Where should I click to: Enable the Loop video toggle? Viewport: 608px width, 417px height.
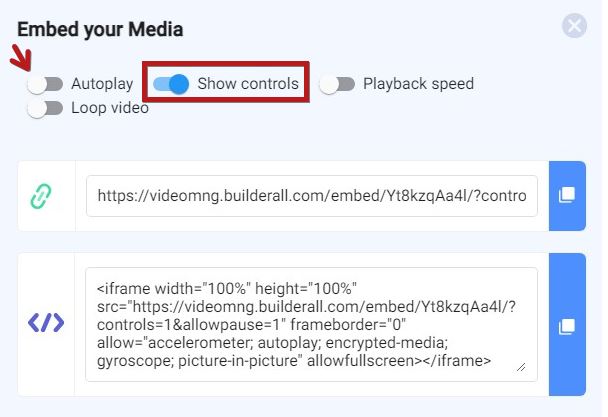[x=45, y=108]
